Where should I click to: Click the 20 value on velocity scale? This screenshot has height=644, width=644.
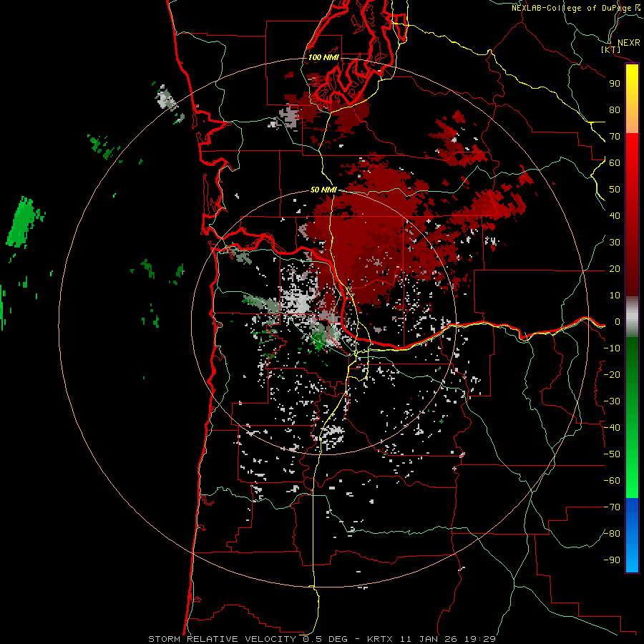point(615,268)
